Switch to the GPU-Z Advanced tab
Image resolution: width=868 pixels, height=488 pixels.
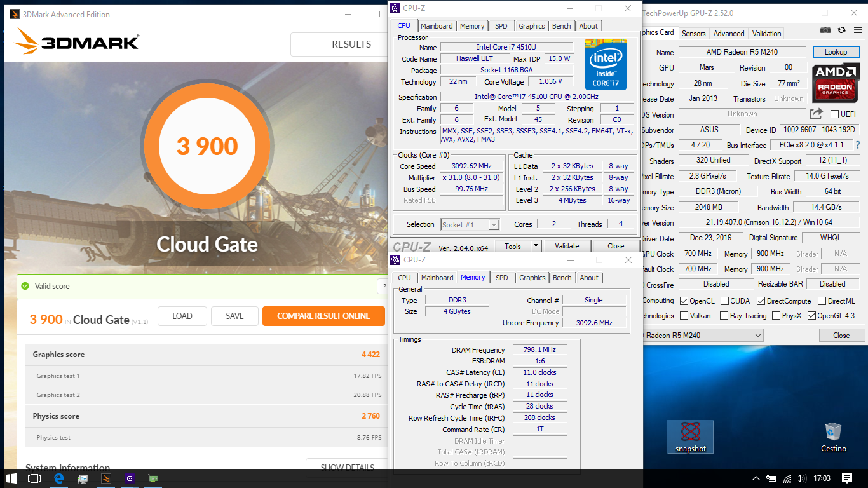[x=728, y=34]
